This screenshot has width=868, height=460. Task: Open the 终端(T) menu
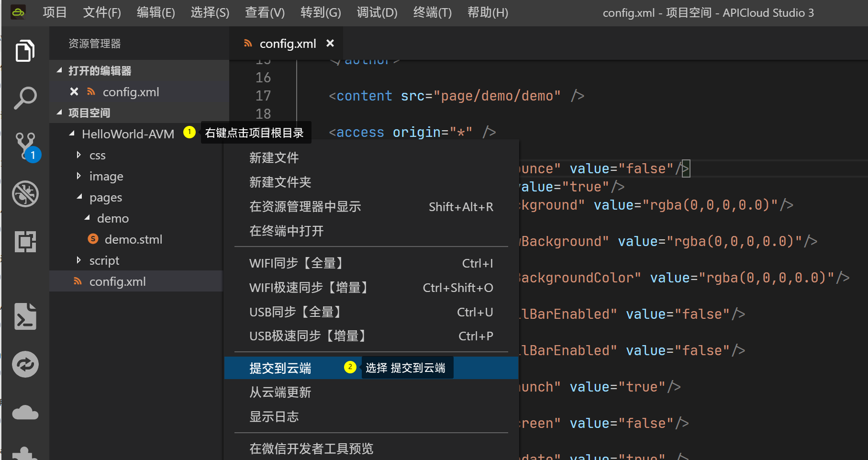click(x=433, y=12)
